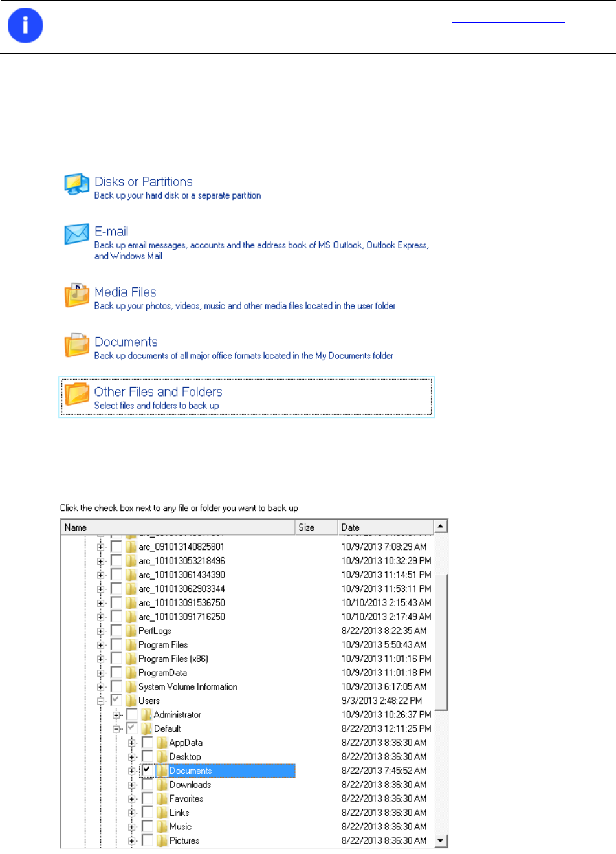This screenshot has height=854, width=616.
Task: Expand the Administrator tree node
Action: [116, 716]
